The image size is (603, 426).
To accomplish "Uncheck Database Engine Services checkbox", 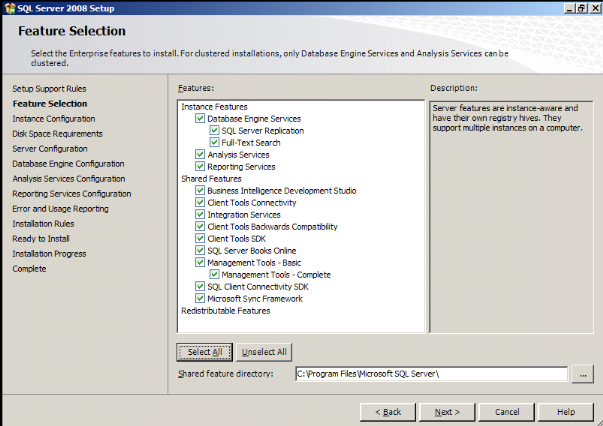I will coord(200,118).
